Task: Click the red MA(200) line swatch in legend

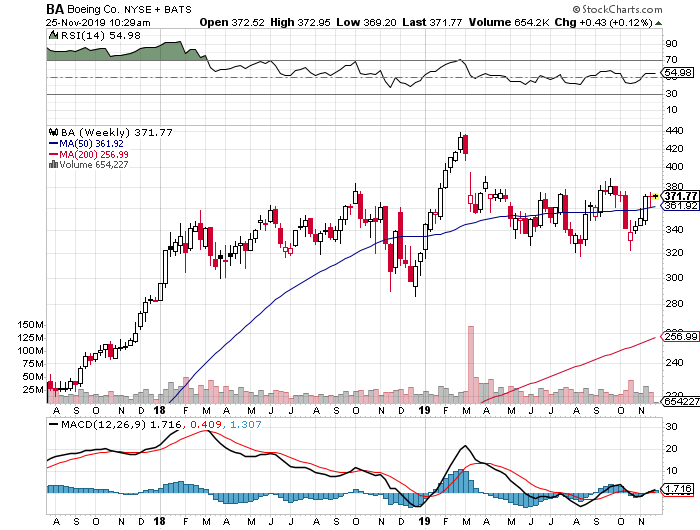Action: pyautogui.click(x=53, y=154)
